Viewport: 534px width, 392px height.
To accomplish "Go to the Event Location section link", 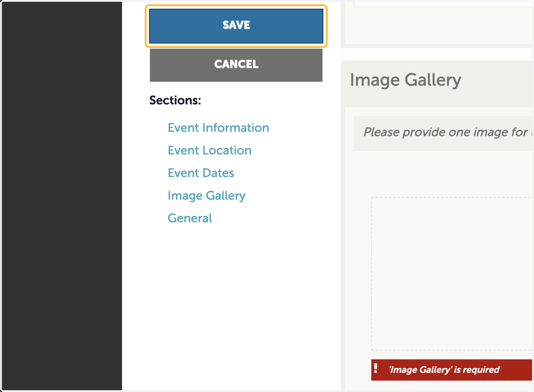I will coord(210,151).
